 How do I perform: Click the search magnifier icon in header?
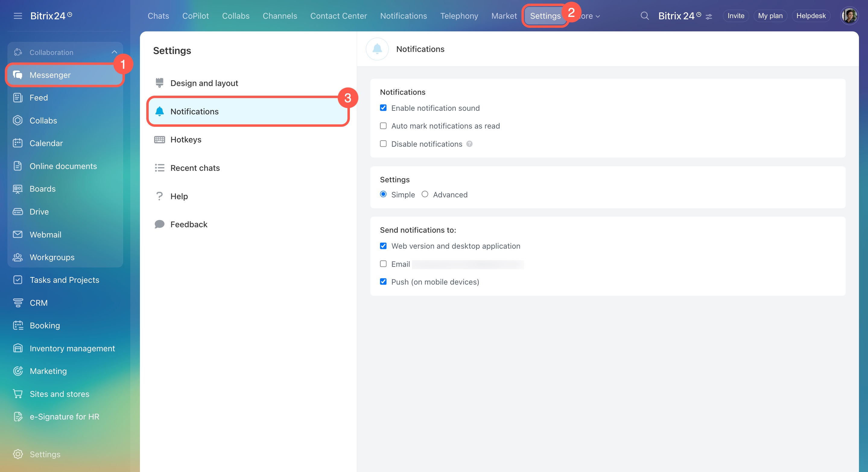pos(644,16)
